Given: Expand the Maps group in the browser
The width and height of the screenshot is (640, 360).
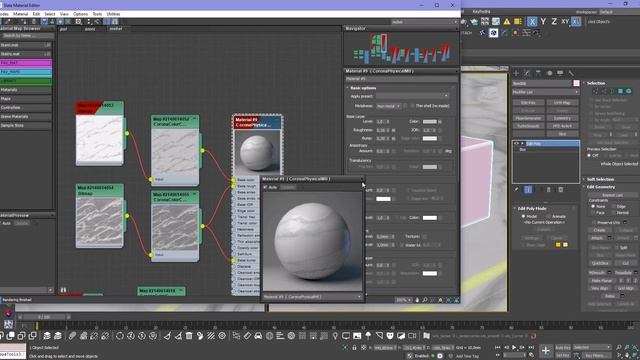Looking at the screenshot, I should pos(26,99).
